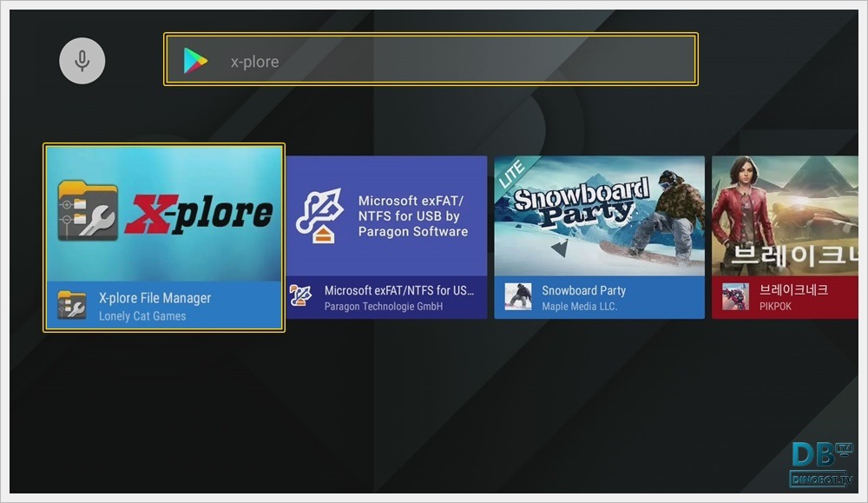Viewport: 868px width, 503px height.
Task: Select the 브레이크네크 title text
Action: pyautogui.click(x=793, y=289)
